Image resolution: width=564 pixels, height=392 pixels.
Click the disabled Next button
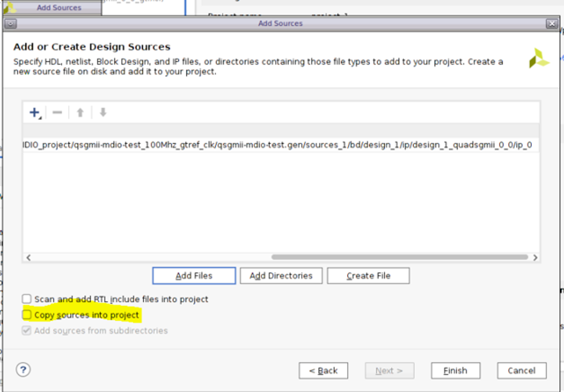(x=390, y=371)
